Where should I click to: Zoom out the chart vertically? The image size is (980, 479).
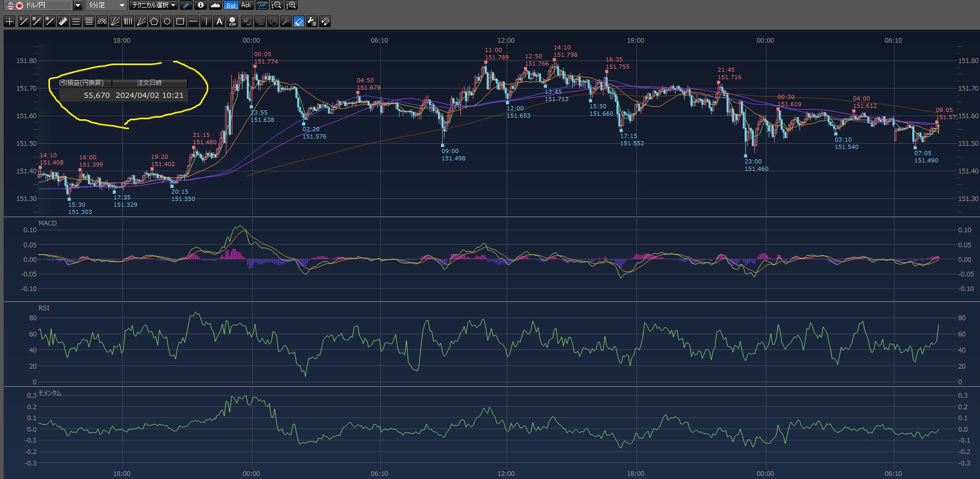(x=277, y=5)
